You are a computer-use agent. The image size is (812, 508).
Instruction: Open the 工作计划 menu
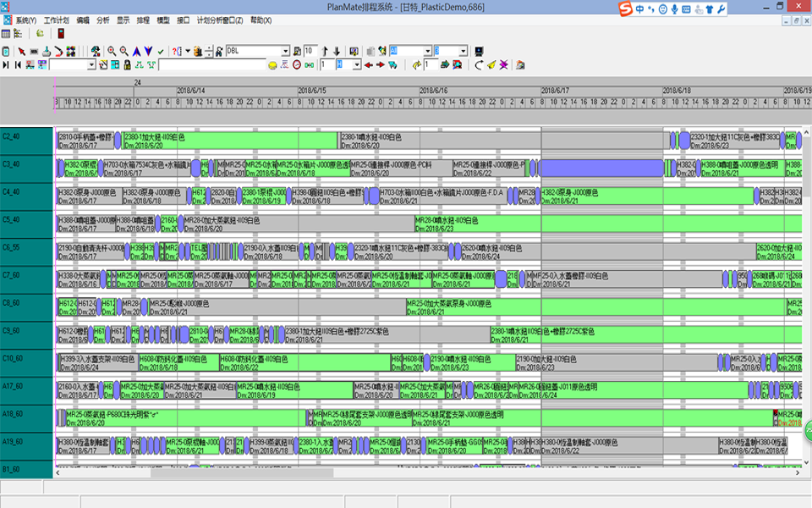56,20
